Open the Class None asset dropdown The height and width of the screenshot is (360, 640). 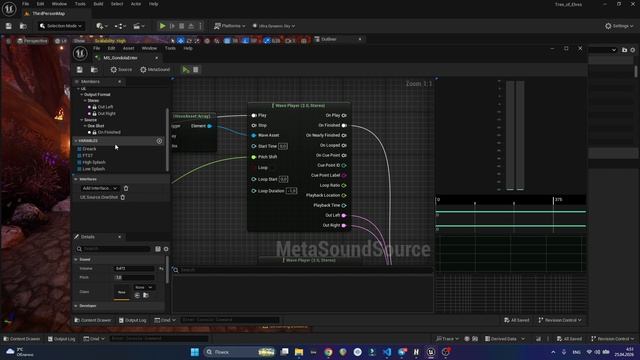point(144,287)
